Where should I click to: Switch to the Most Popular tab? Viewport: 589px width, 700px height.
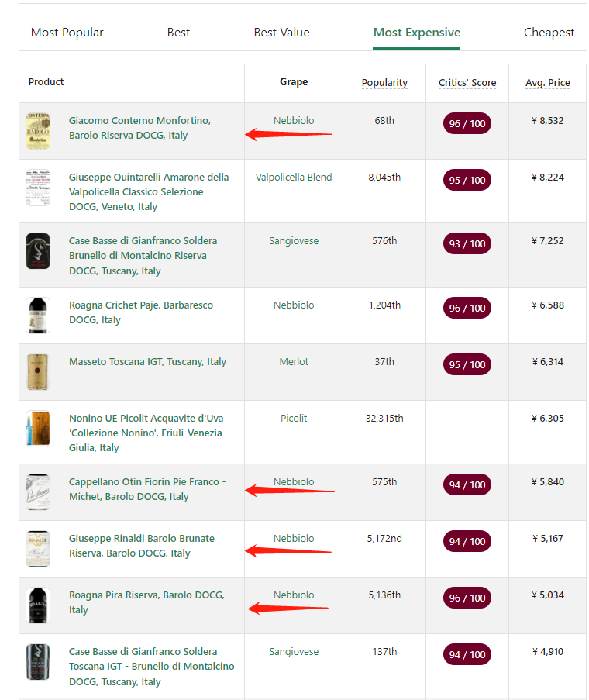pyautogui.click(x=67, y=33)
